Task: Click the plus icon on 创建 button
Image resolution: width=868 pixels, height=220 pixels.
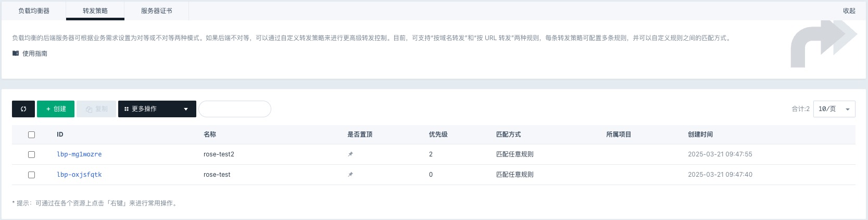Action: pos(48,109)
